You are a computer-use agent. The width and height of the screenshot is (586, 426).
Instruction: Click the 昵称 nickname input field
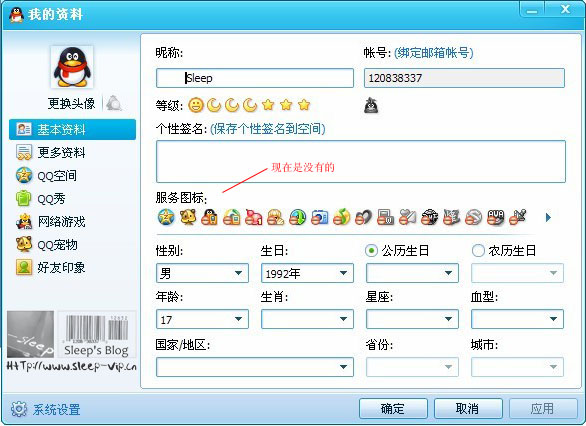pyautogui.click(x=255, y=78)
